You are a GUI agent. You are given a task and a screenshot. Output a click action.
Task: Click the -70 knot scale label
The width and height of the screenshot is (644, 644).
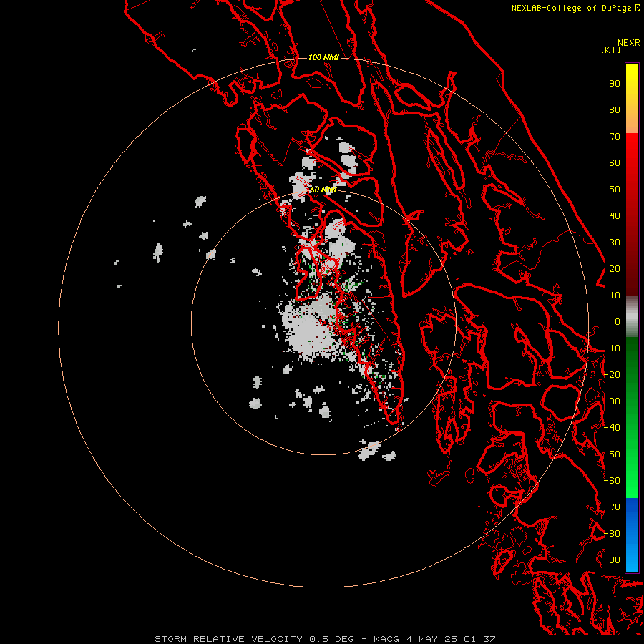coord(612,507)
